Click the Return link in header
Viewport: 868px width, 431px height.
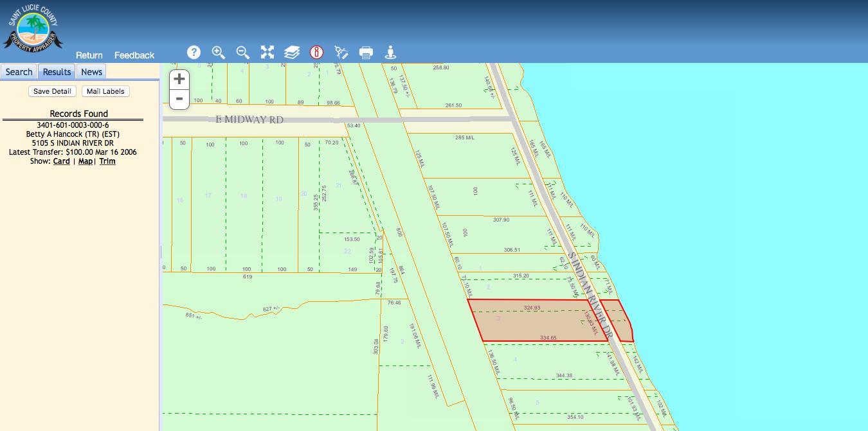pyautogui.click(x=89, y=55)
